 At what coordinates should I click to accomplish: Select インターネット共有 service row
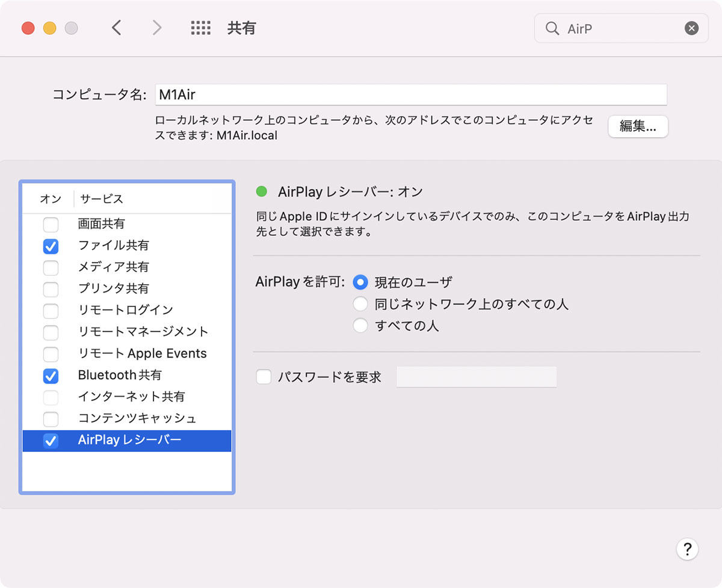point(127,397)
